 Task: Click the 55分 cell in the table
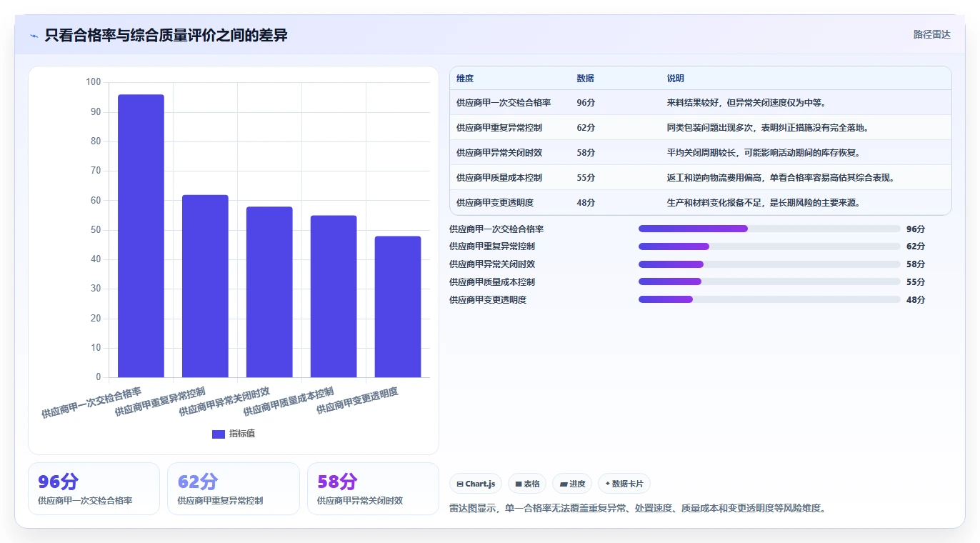586,178
